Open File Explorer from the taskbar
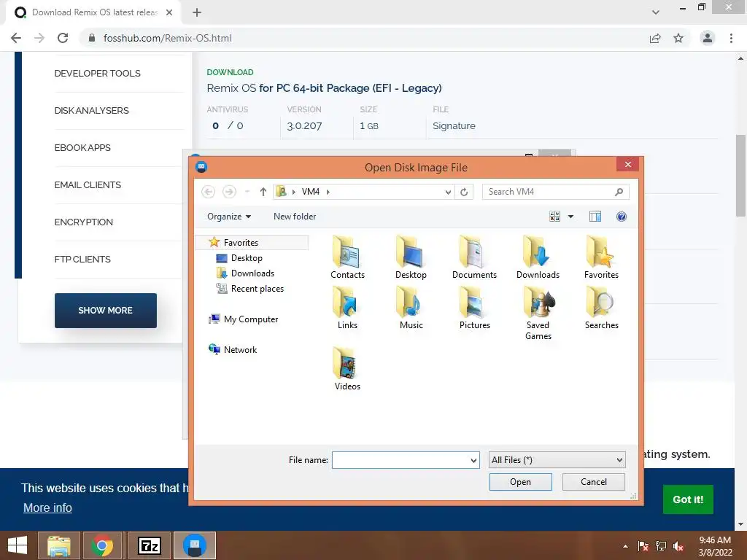 pos(59,545)
